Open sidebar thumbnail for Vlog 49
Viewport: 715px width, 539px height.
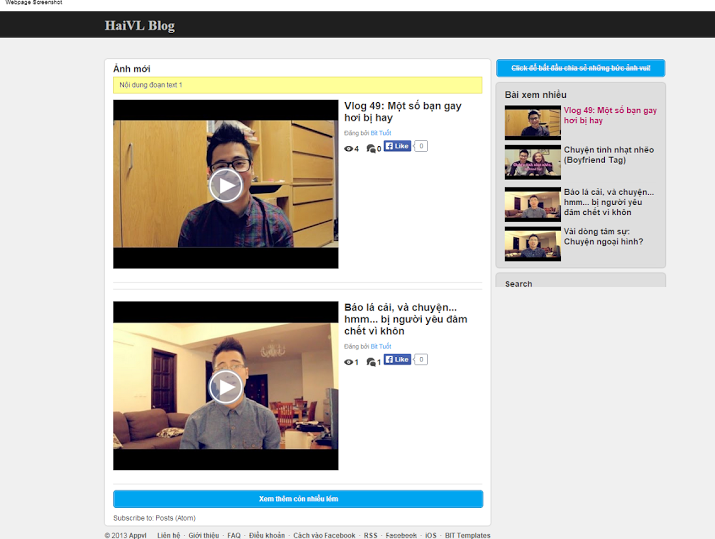532,122
